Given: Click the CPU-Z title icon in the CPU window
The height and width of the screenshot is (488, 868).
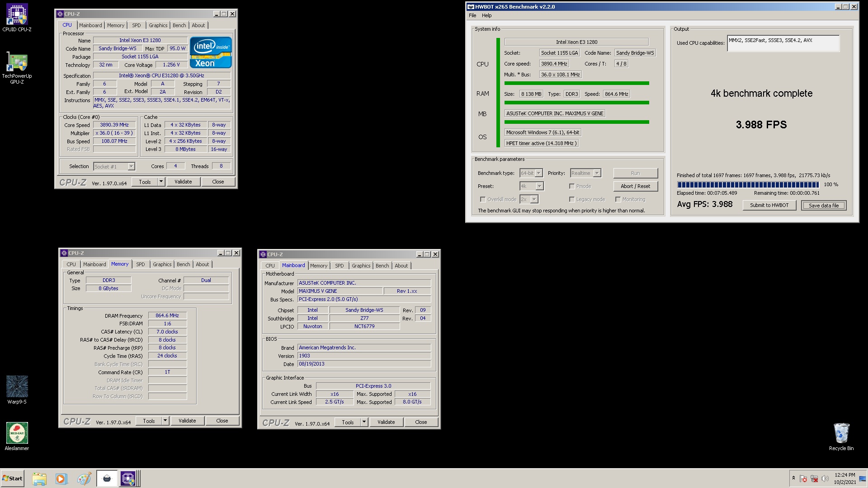Looking at the screenshot, I should point(60,14).
